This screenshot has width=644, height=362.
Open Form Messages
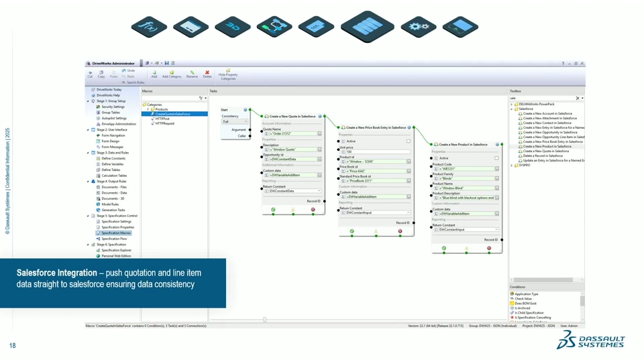click(112, 147)
